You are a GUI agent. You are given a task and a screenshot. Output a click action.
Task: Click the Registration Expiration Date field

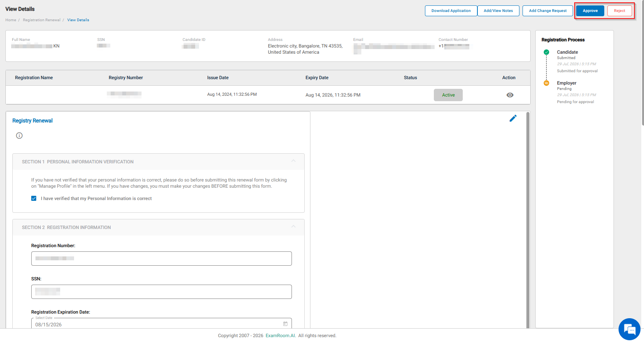click(162, 324)
